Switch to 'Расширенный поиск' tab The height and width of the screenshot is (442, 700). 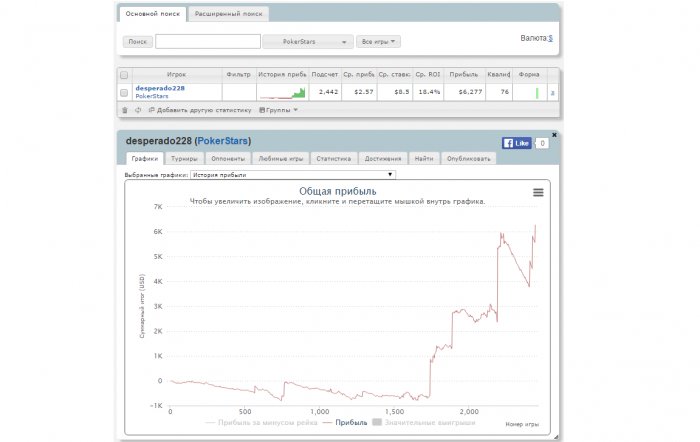click(229, 14)
